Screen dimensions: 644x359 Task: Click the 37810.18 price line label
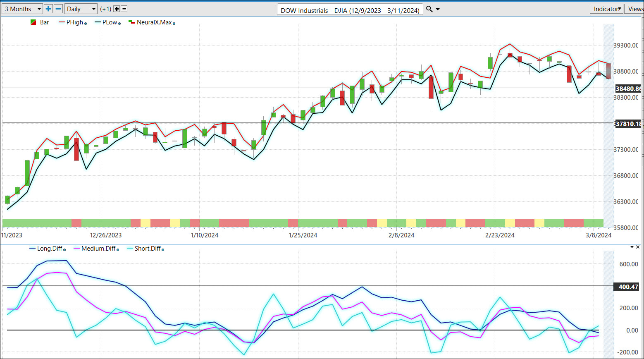(627, 124)
